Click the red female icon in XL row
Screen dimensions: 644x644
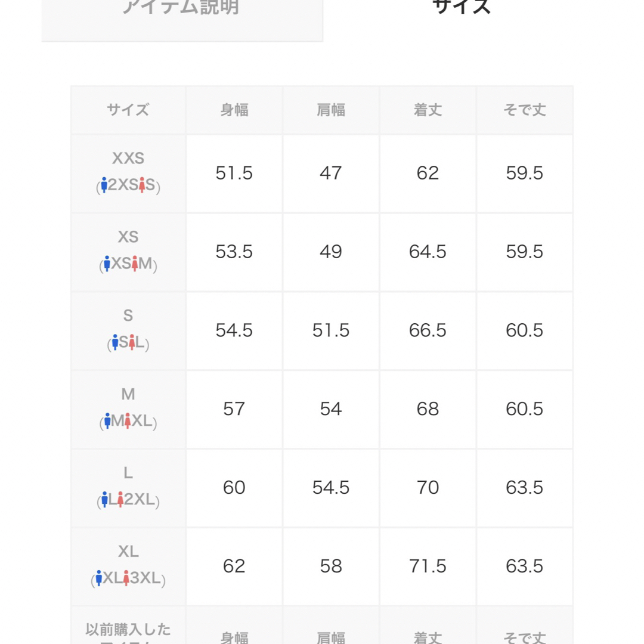coord(126,578)
